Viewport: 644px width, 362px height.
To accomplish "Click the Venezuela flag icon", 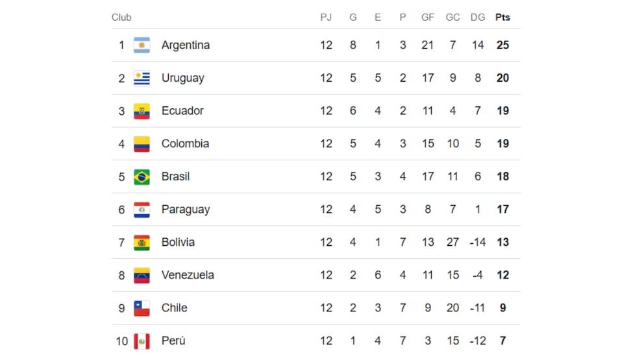I will 142,275.
